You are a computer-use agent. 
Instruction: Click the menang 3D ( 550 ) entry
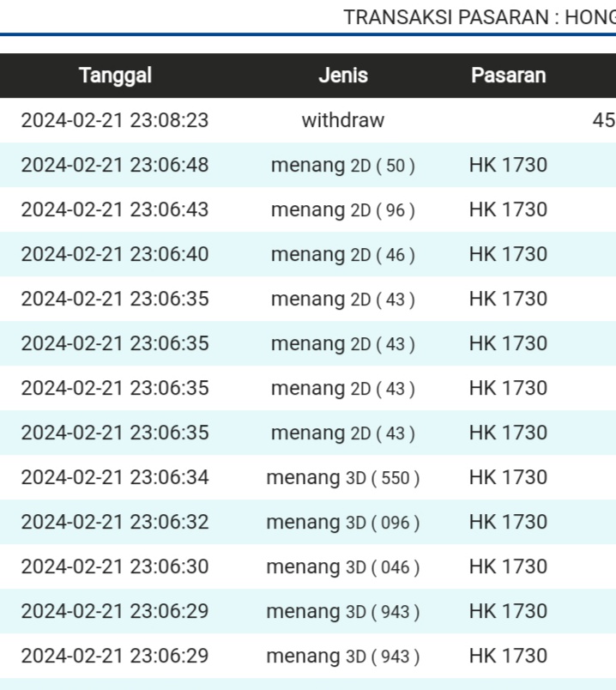coord(342,477)
